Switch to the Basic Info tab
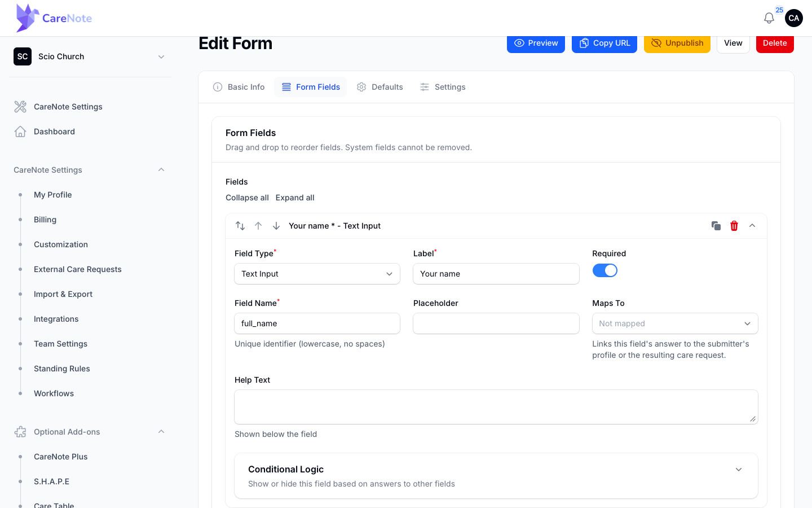The width and height of the screenshot is (812, 508). [x=239, y=87]
